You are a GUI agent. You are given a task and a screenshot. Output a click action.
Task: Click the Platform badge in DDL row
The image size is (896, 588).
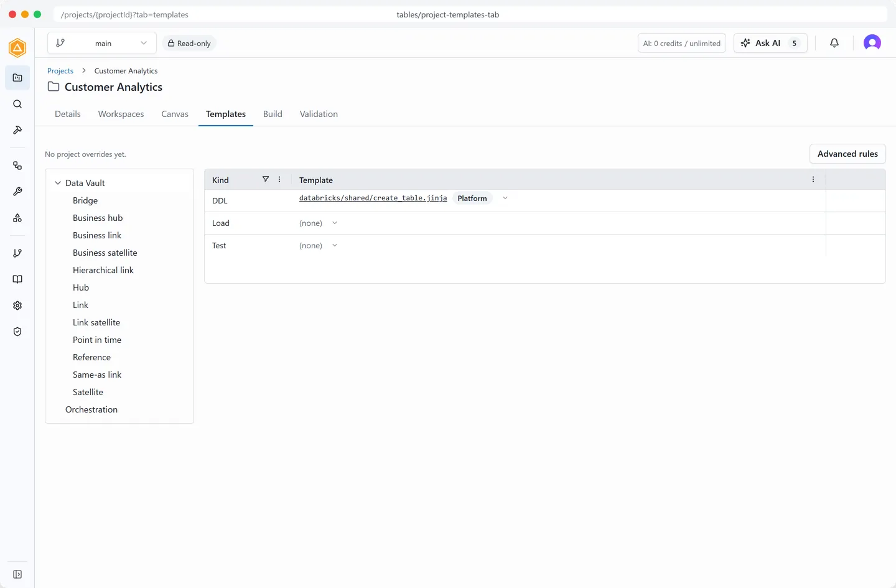point(472,198)
